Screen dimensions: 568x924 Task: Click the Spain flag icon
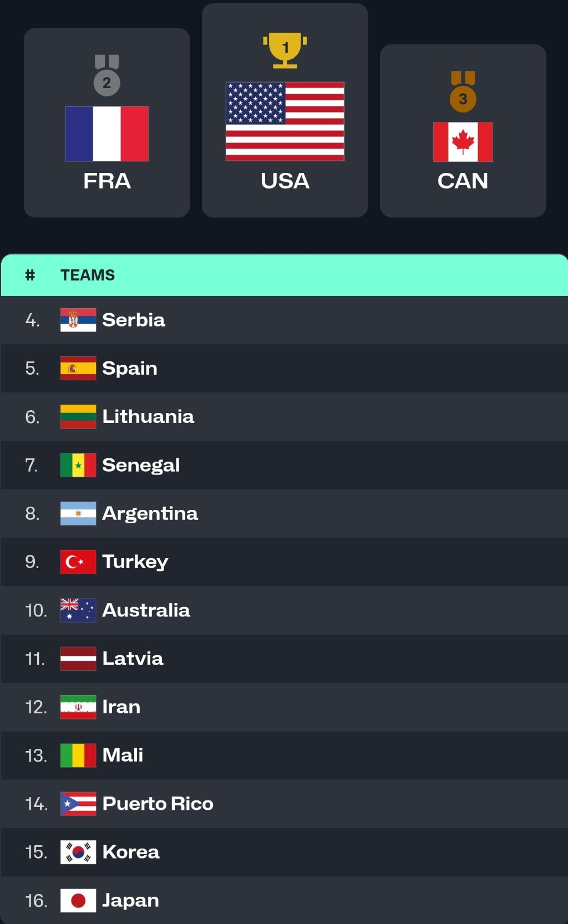click(78, 368)
